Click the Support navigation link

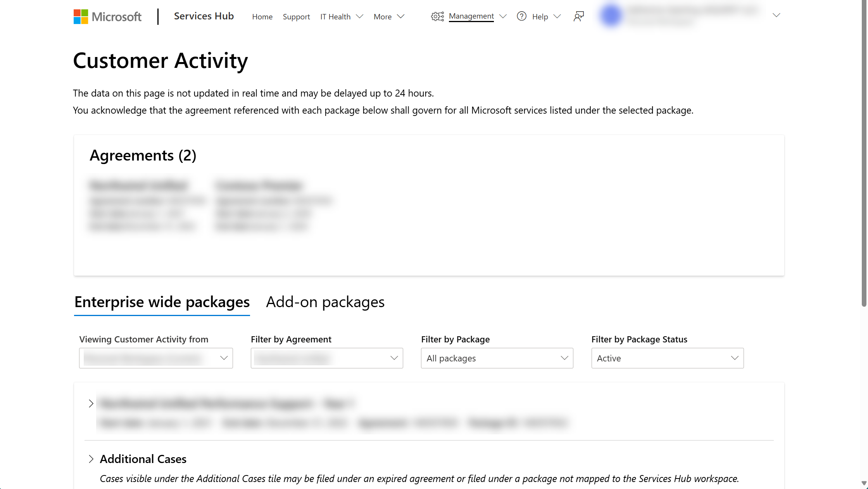[296, 16]
